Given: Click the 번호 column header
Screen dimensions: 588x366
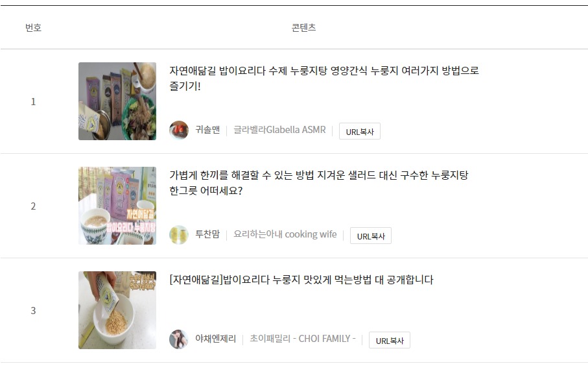Looking at the screenshot, I should [33, 27].
